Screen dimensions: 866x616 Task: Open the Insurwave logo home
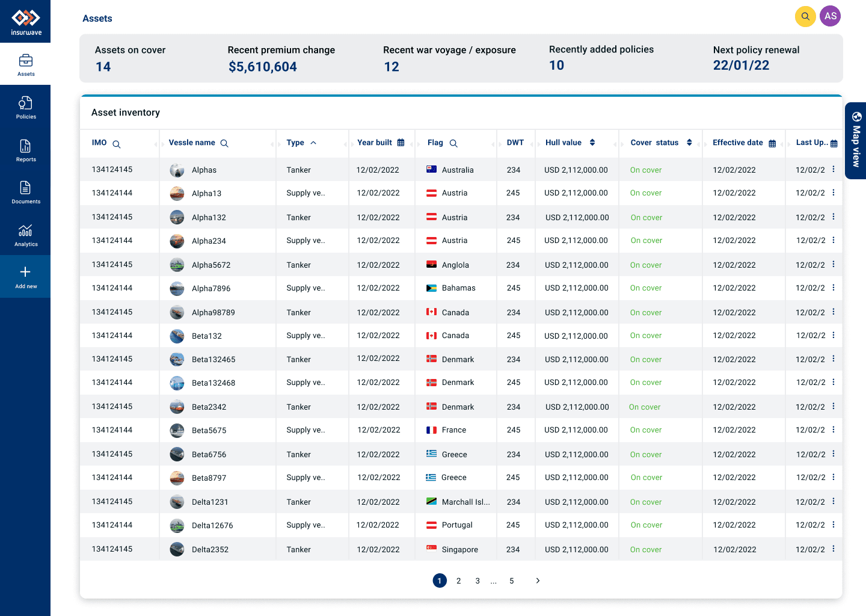(x=26, y=22)
